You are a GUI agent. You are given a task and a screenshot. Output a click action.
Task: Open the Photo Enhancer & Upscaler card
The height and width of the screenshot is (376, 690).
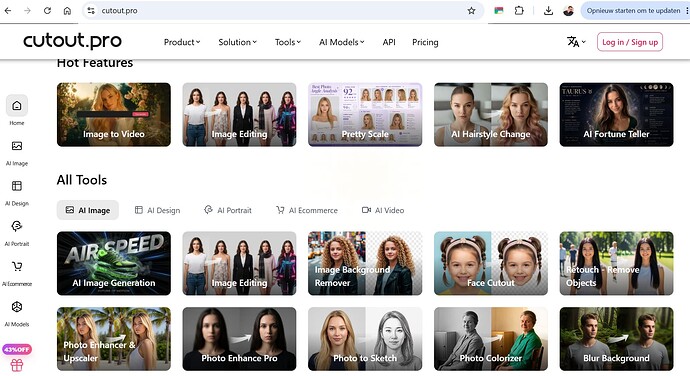pos(114,339)
